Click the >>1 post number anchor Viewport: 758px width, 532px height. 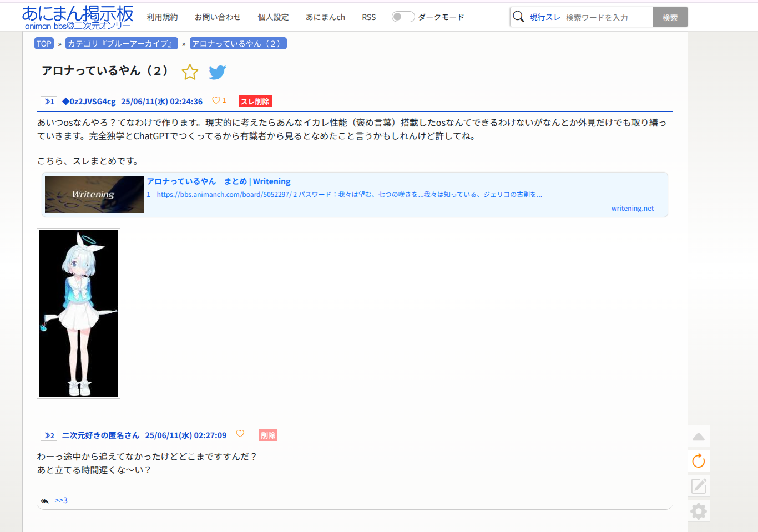(x=49, y=102)
